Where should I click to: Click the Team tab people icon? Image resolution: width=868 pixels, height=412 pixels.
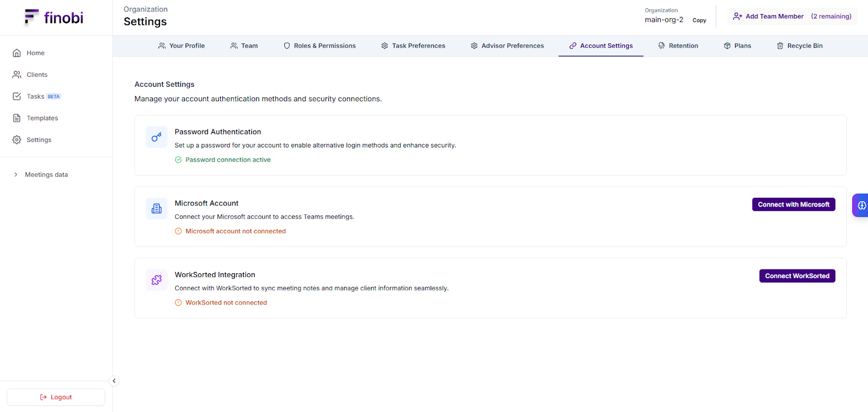point(234,46)
